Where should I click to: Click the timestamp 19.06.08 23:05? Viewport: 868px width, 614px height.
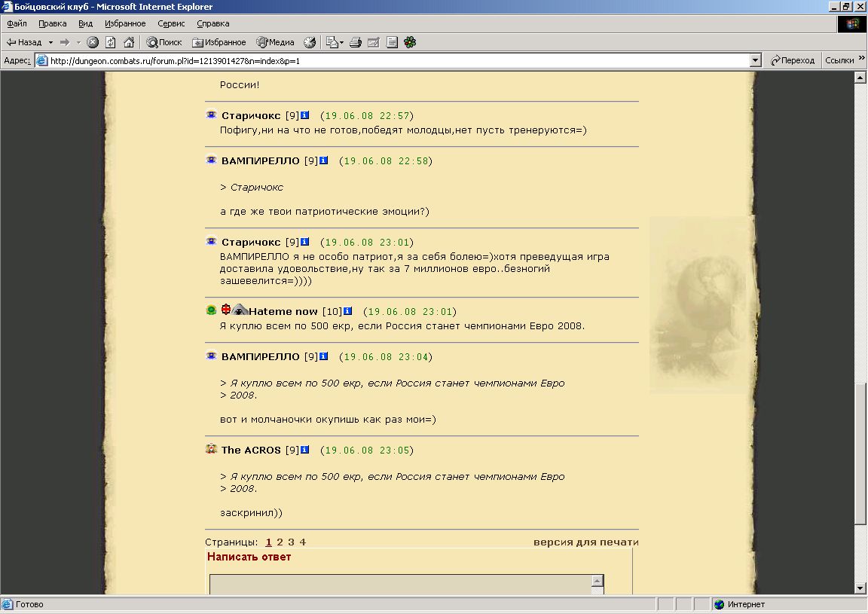(x=367, y=450)
